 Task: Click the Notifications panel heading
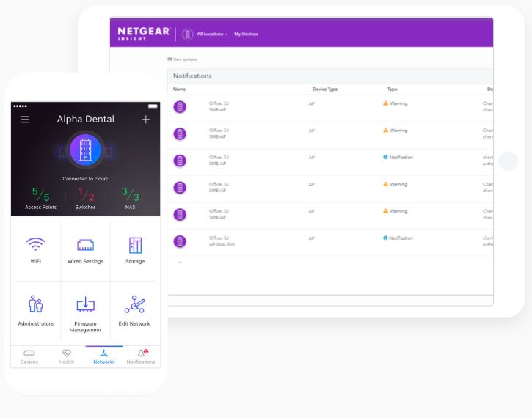[192, 76]
